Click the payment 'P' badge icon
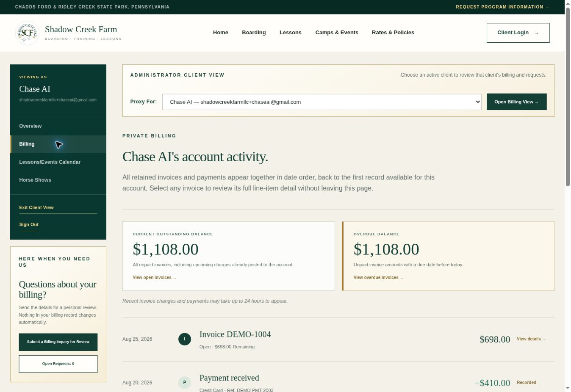571x392 pixels. (185, 383)
